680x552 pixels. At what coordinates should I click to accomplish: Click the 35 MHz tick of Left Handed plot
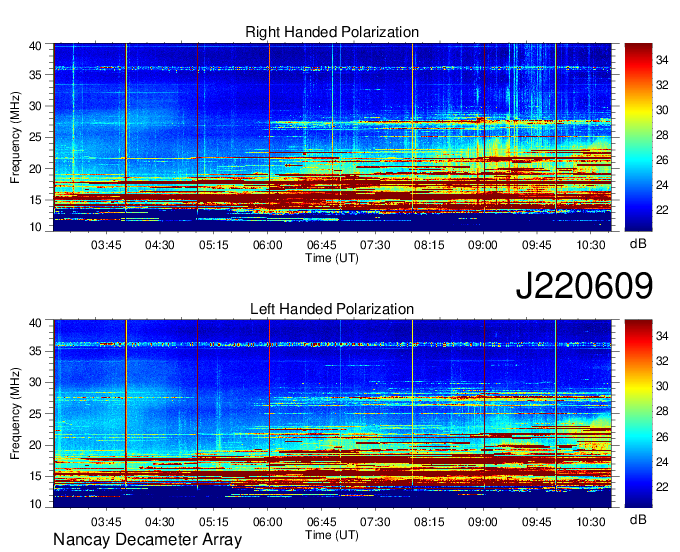35,351
